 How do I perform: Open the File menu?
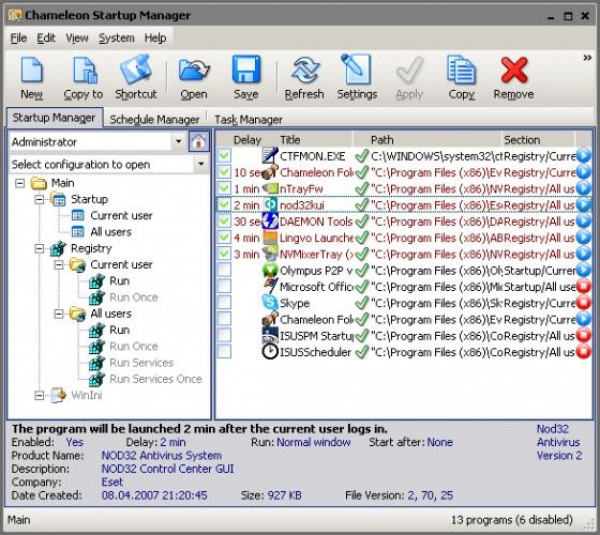click(18, 38)
